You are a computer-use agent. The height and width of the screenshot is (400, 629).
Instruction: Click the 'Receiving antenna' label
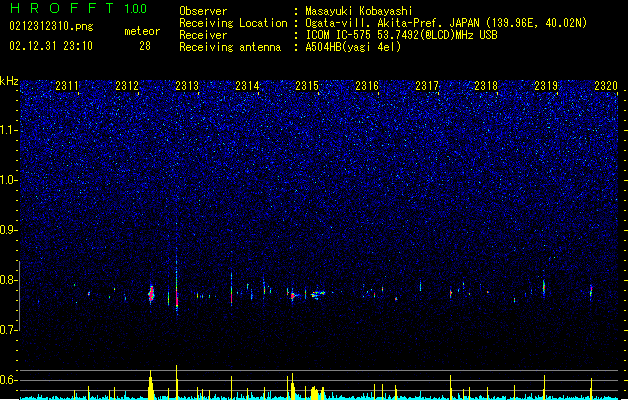tap(230, 47)
